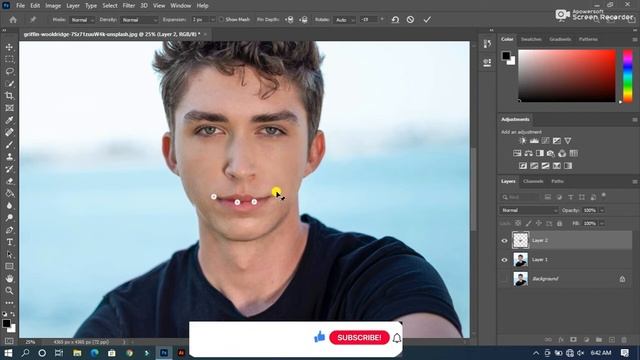Add a Vibrance adjustment

568,141
